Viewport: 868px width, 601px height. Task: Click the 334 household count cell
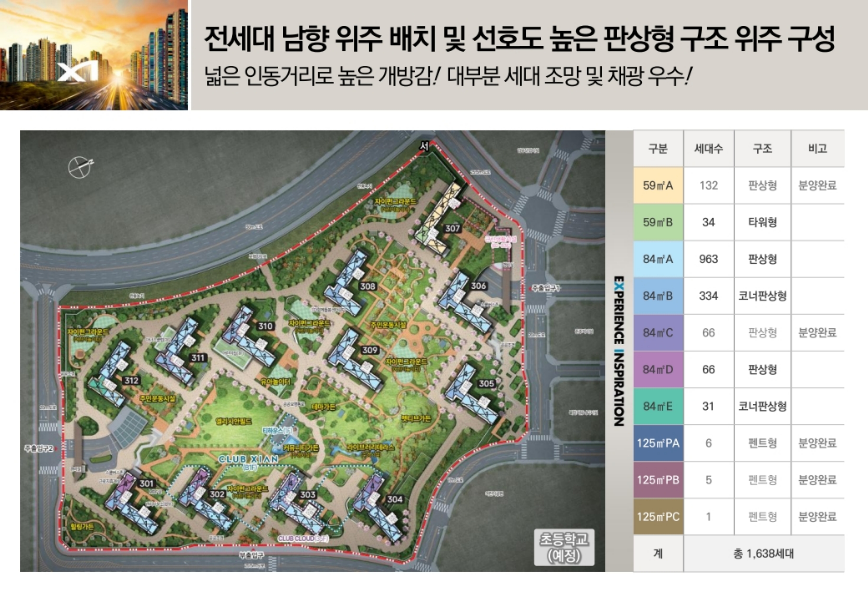click(709, 296)
